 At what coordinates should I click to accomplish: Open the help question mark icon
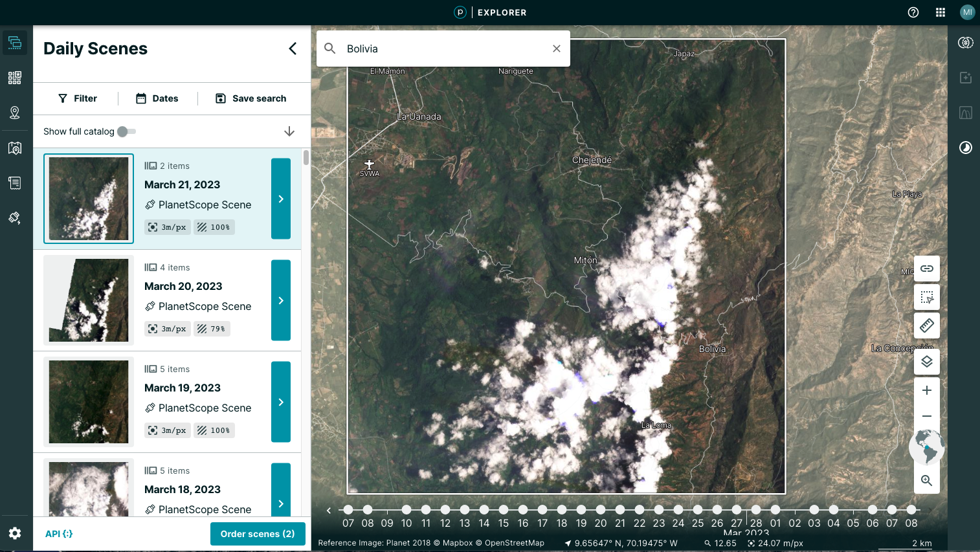point(913,12)
